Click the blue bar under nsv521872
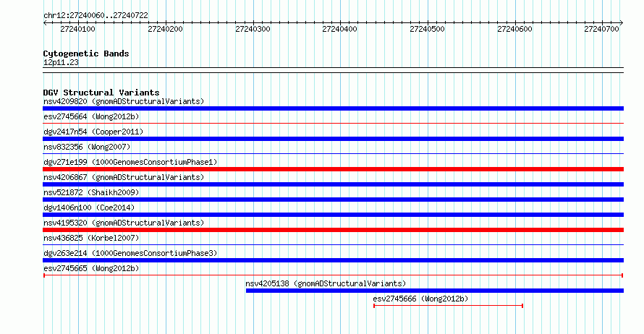 pos(333,200)
